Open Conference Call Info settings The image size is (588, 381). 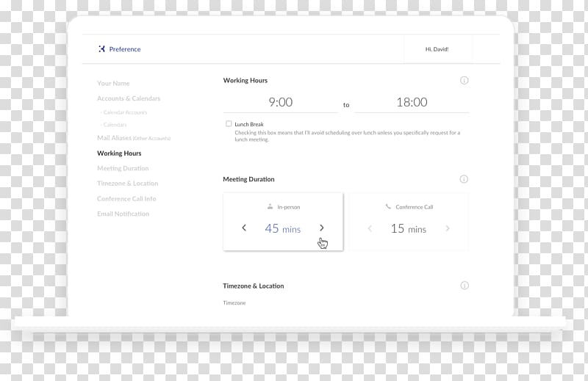(126, 199)
